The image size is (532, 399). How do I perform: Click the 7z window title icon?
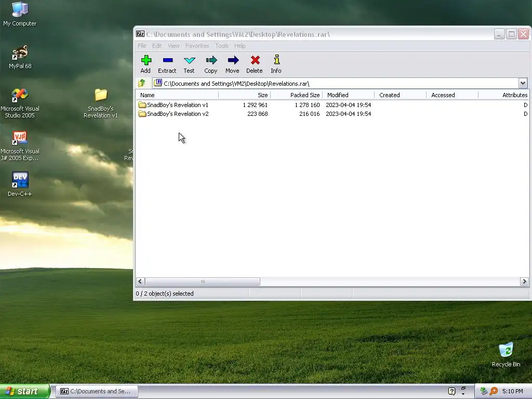pos(140,34)
